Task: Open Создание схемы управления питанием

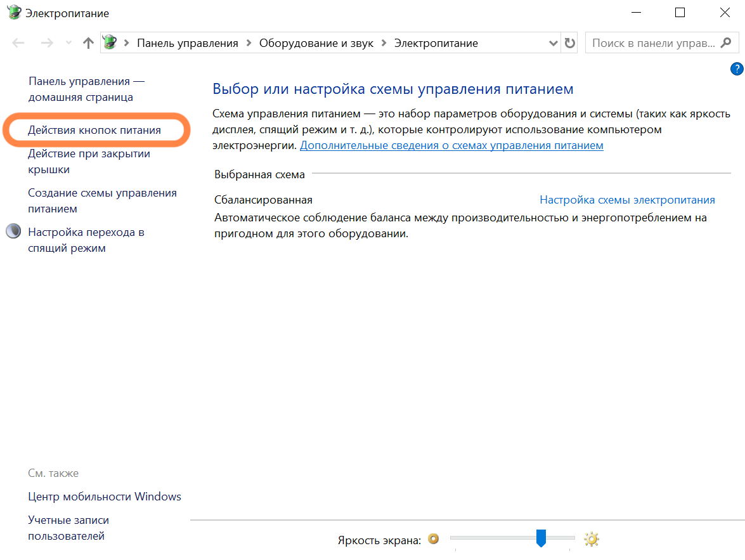Action: point(102,200)
